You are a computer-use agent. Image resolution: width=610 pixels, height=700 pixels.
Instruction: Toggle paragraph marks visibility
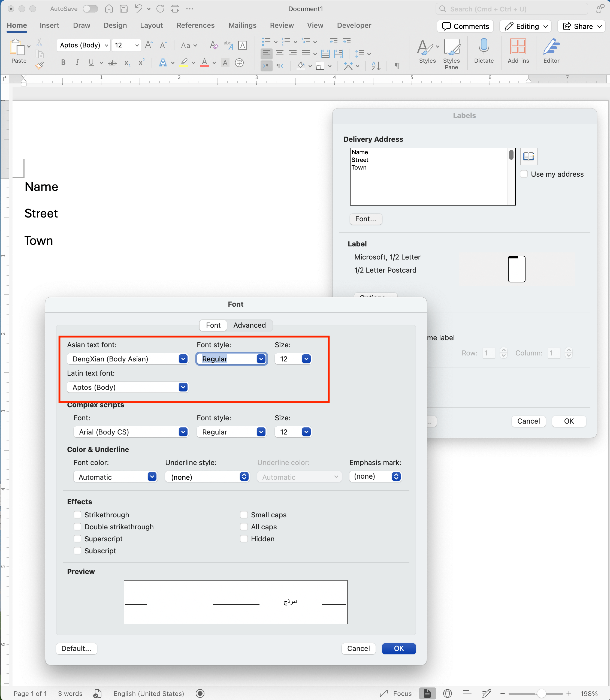point(397,66)
